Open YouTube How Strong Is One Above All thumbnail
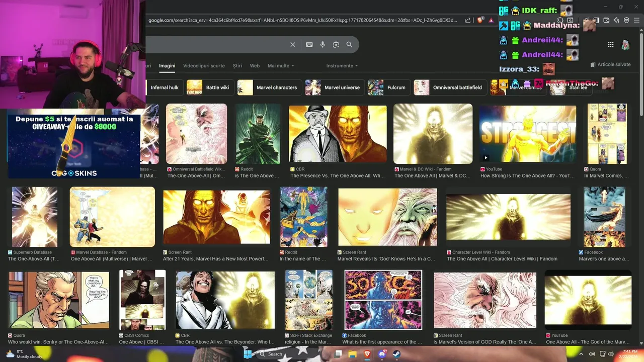The image size is (644, 362). tap(528, 134)
